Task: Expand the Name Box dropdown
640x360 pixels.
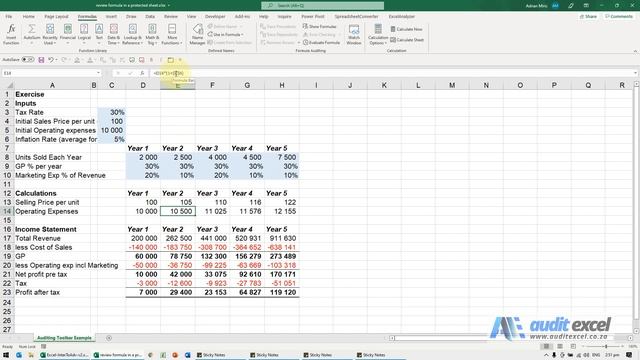Action: [98, 73]
